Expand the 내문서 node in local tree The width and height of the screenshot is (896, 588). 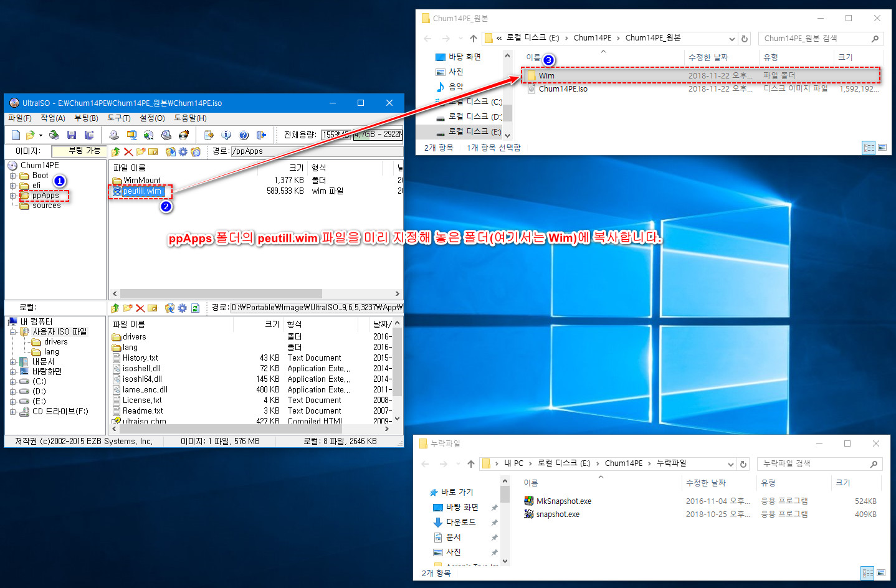tap(12, 362)
